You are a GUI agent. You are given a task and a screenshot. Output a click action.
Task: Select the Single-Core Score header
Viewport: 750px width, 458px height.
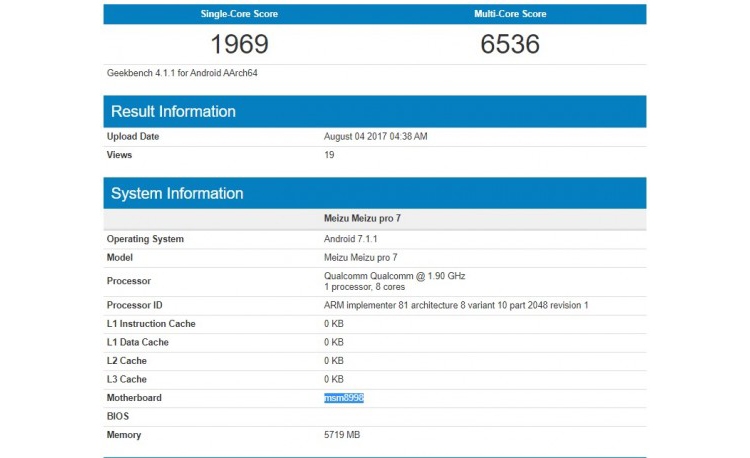coord(239,14)
